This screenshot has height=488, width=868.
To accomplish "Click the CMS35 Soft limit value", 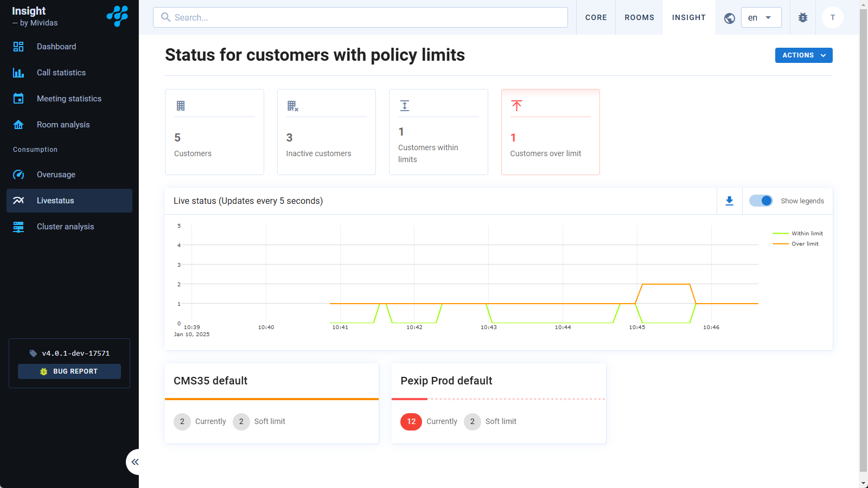I will click(x=241, y=421).
